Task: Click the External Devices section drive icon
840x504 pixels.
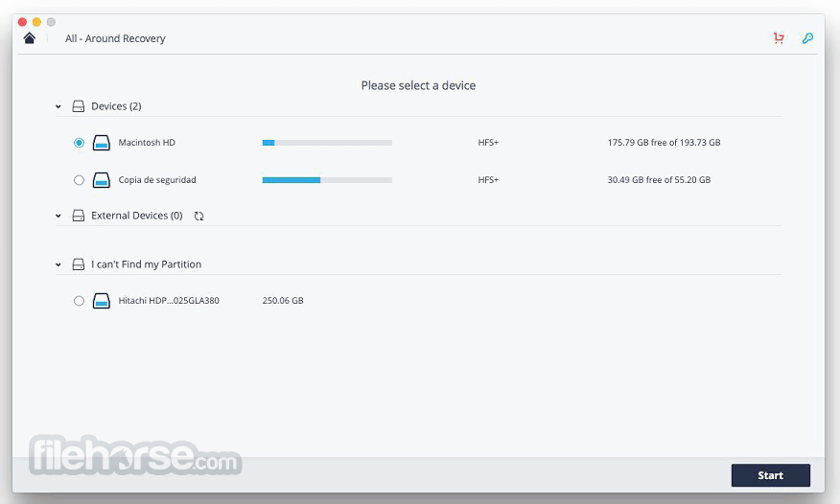Action: click(x=79, y=216)
